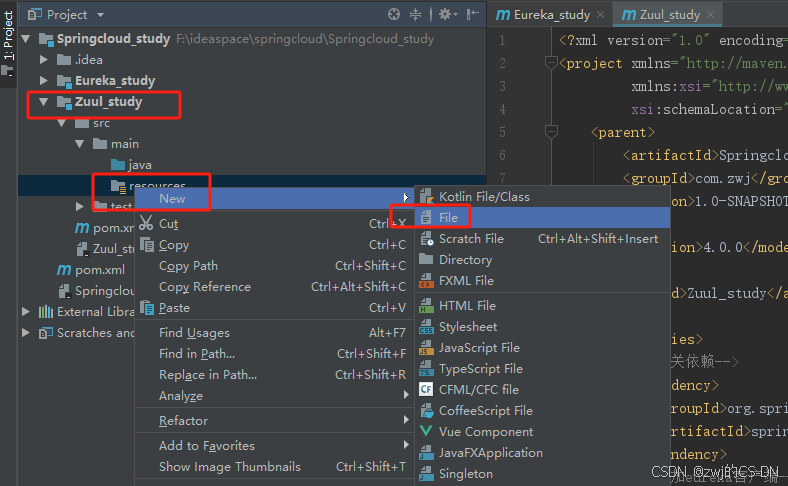This screenshot has height=486, width=788.
Task: Choose File in the New submenu
Action: coord(543,218)
